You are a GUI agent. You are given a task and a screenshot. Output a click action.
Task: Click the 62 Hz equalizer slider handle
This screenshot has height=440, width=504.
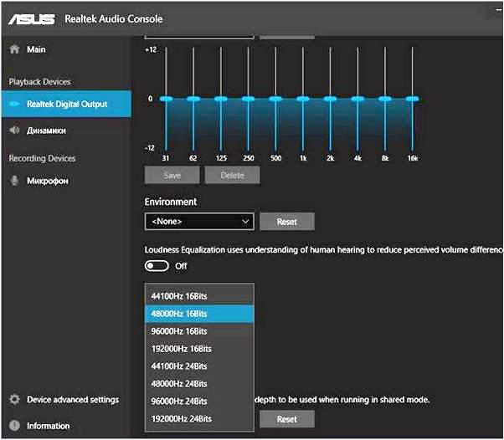[x=193, y=99]
